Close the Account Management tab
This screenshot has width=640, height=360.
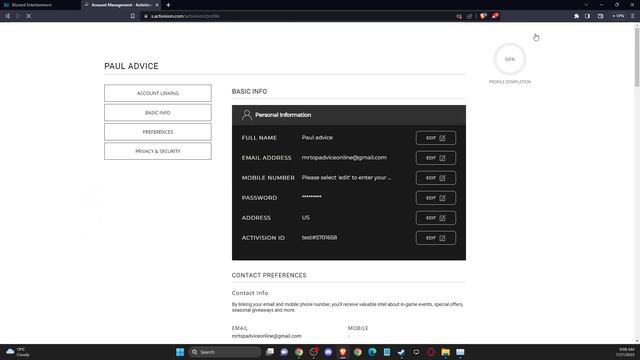(157, 5)
